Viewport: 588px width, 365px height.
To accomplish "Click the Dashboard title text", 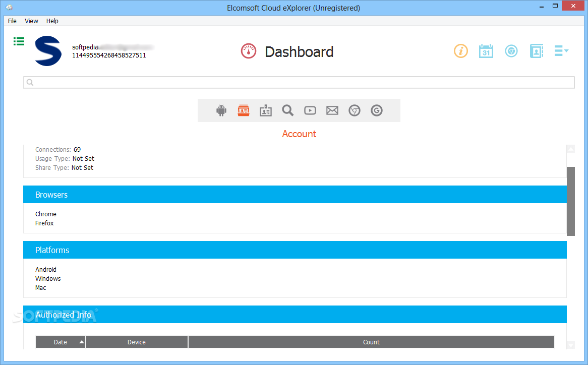I will coord(299,52).
